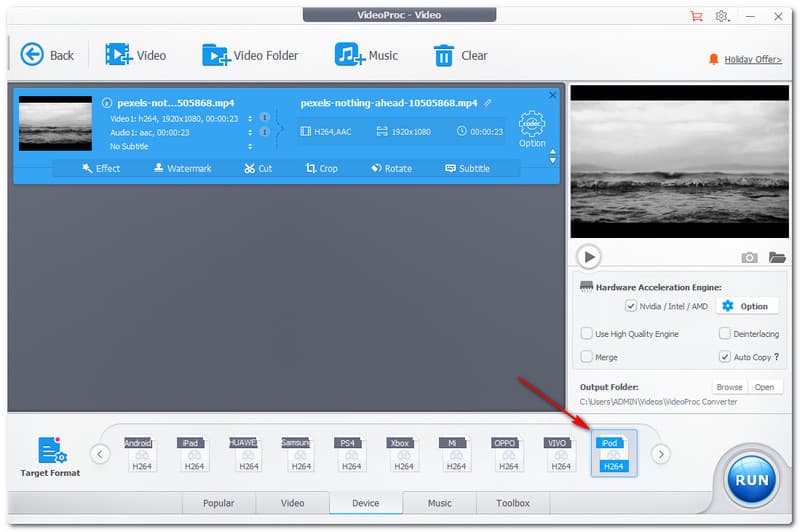Open settings gear in title bar
This screenshot has width=800, height=532.
pyautogui.click(x=721, y=16)
